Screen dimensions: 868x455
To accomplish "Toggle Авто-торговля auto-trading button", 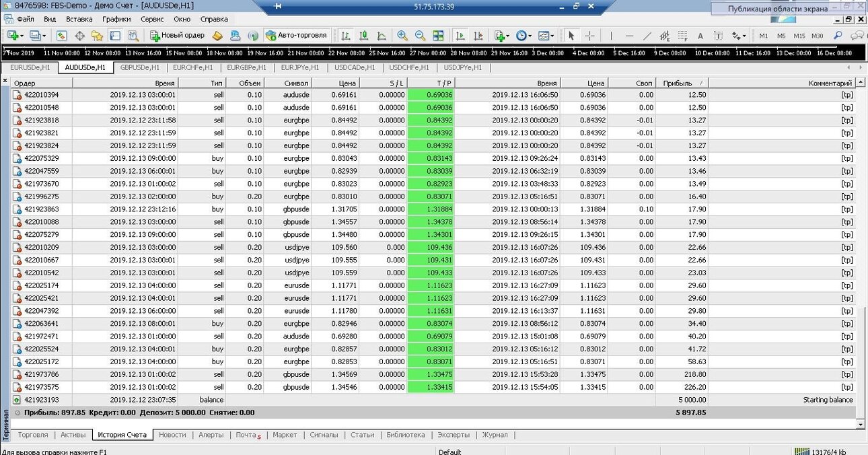I will (297, 36).
